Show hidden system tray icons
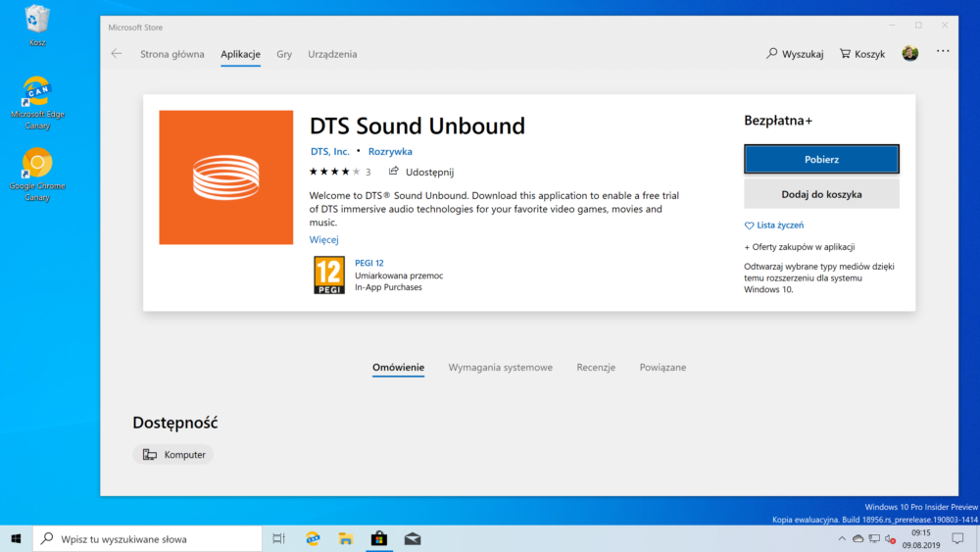Viewport: 980px width, 552px height. point(842,539)
